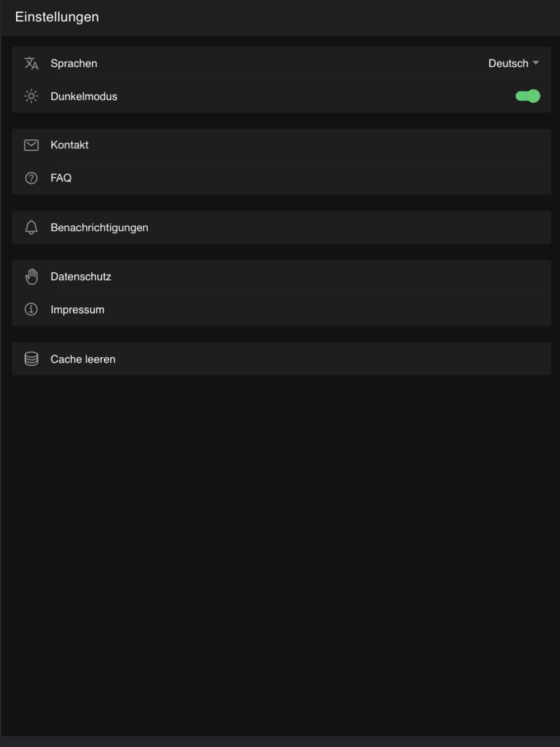This screenshot has height=747, width=560.
Task: Click the bell icon for Benachrichtigungen
Action: (31, 227)
